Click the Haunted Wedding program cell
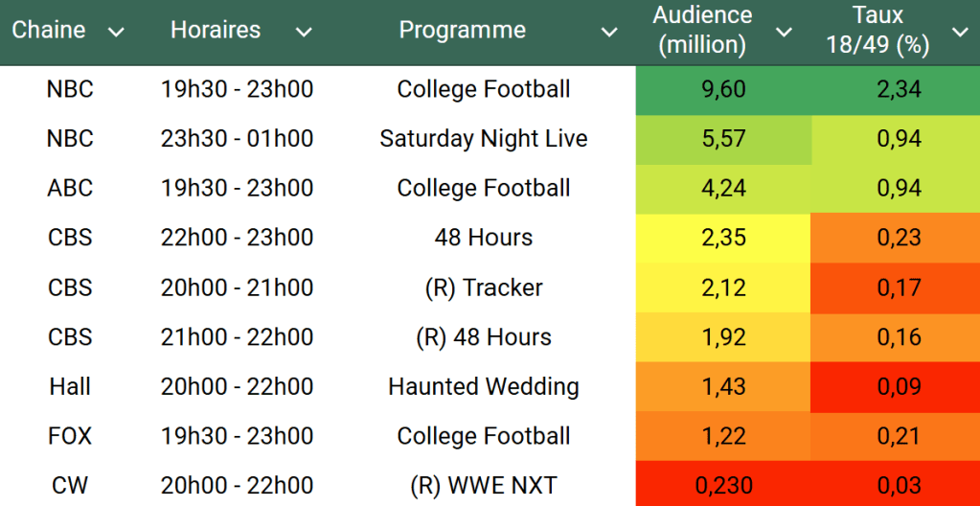Screen dimensions: 980x506 (484, 387)
